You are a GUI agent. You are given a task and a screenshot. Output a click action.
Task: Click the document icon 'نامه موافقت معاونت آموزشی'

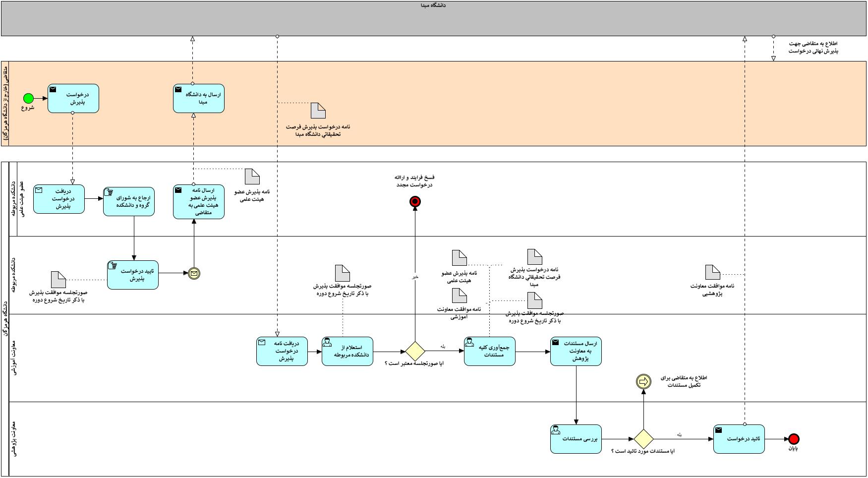[460, 296]
